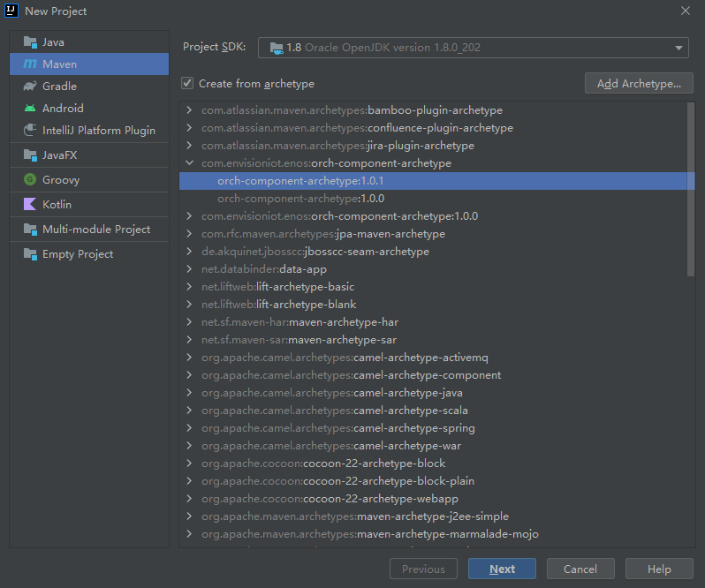Select Gradle project type
Screen dimensions: 705x588
click(x=89, y=87)
